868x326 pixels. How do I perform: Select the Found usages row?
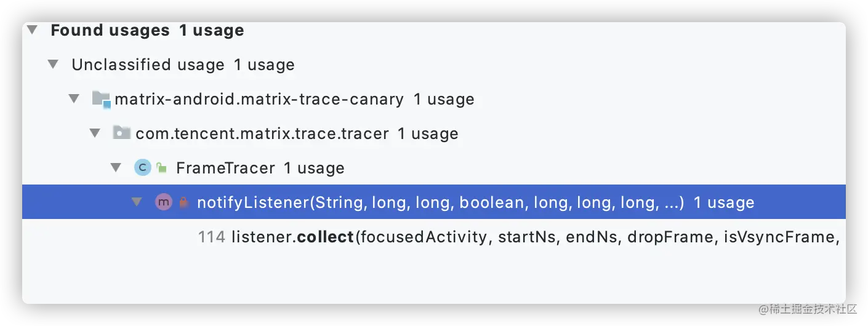click(434, 30)
